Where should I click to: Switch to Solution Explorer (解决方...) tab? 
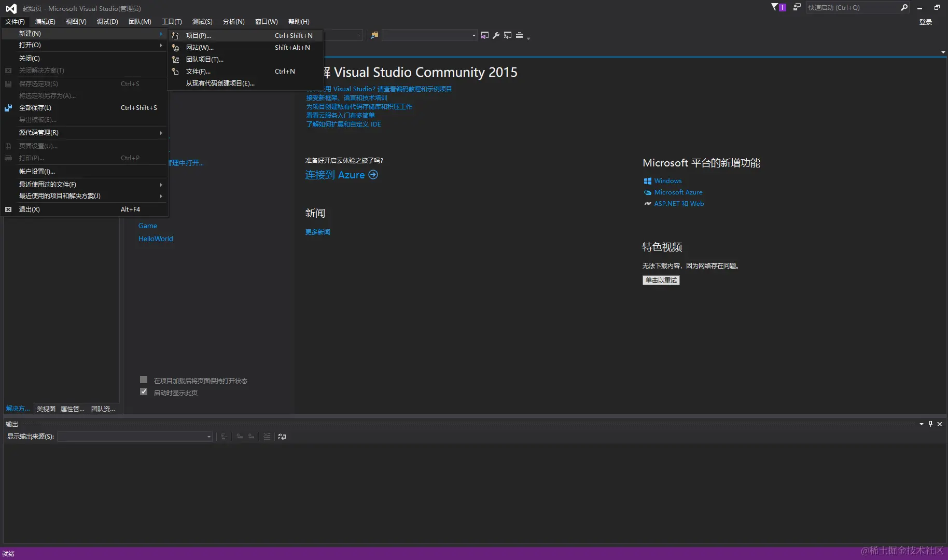18,409
